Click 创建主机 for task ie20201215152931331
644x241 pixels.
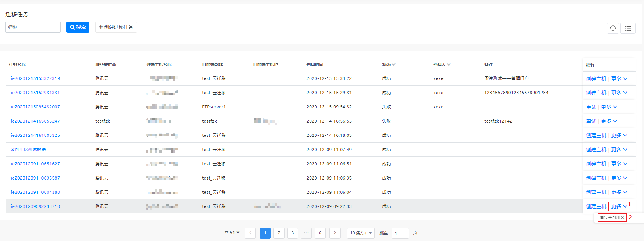coord(596,93)
